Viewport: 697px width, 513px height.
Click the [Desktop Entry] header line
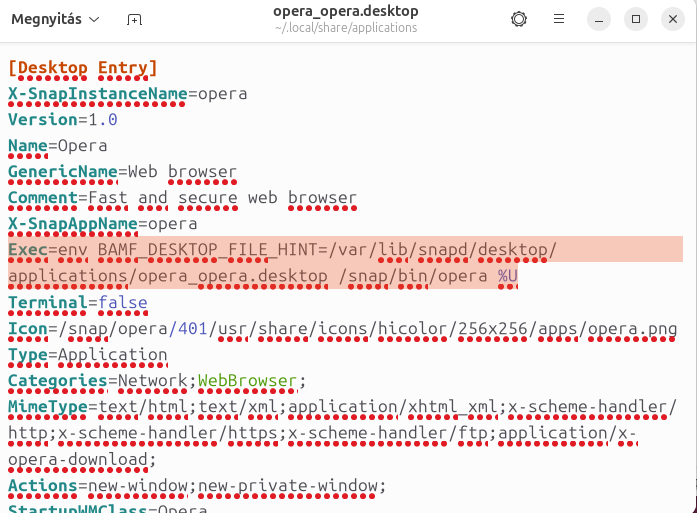click(83, 68)
